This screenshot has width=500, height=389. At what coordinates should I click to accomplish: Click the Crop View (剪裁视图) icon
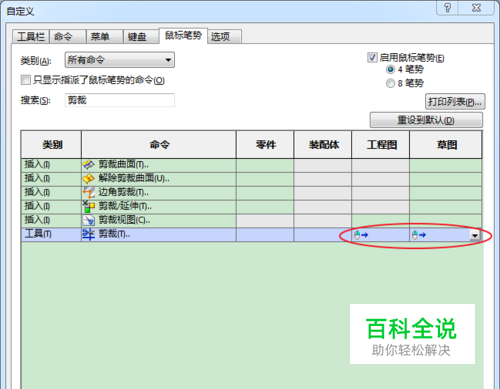88,220
